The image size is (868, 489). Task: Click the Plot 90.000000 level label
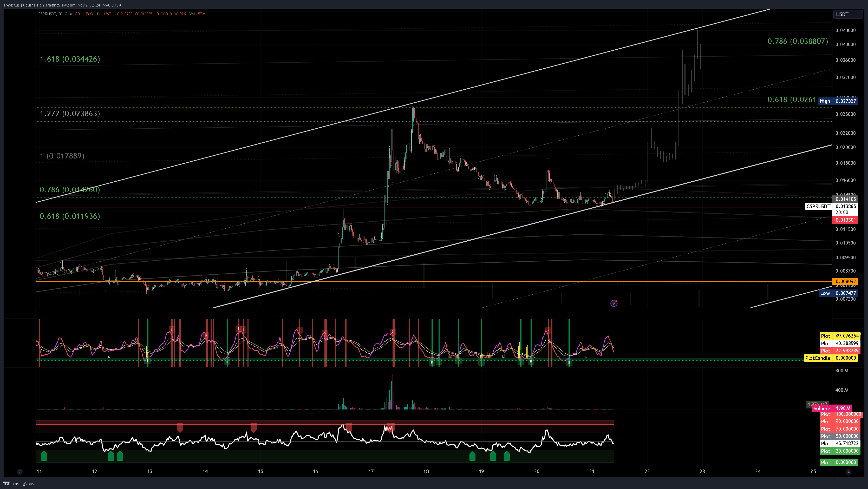click(x=840, y=421)
